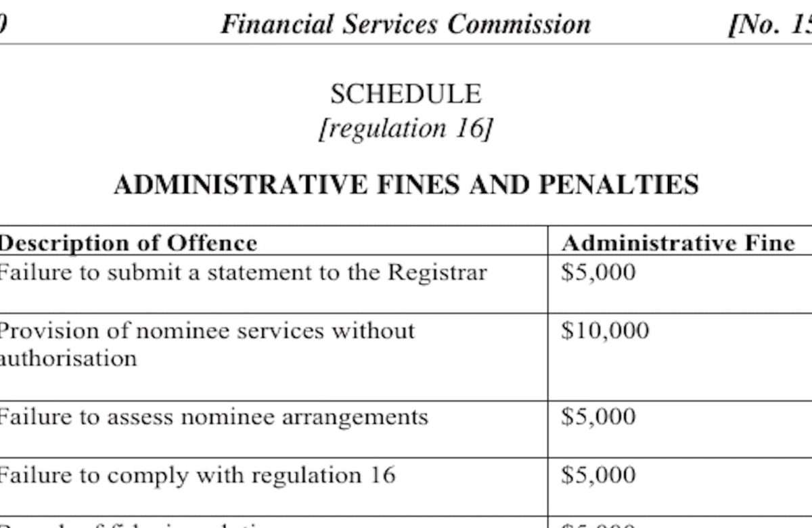Image resolution: width=812 pixels, height=528 pixels.
Task: Click the No. 15 page header text
Action: tap(770, 25)
